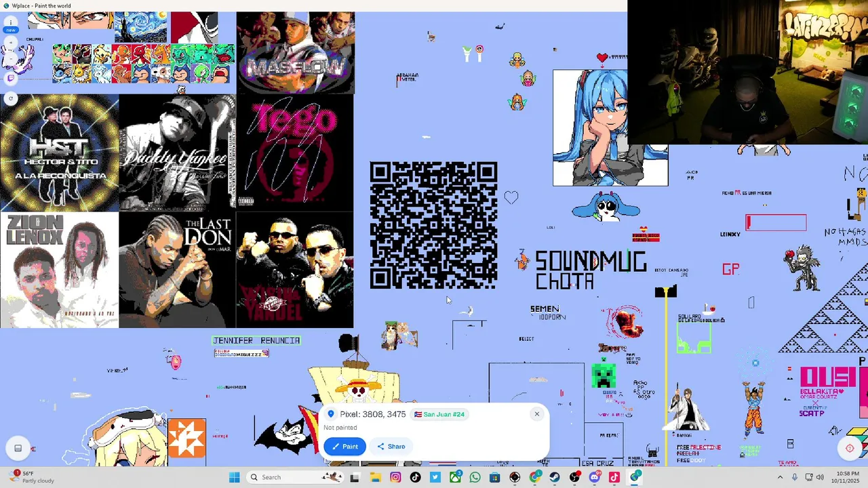Click the Daddy Yankee album cover art

[x=177, y=153]
